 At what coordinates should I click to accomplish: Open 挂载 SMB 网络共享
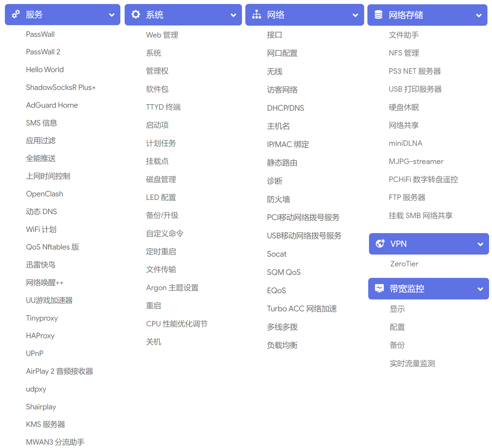[x=420, y=215]
